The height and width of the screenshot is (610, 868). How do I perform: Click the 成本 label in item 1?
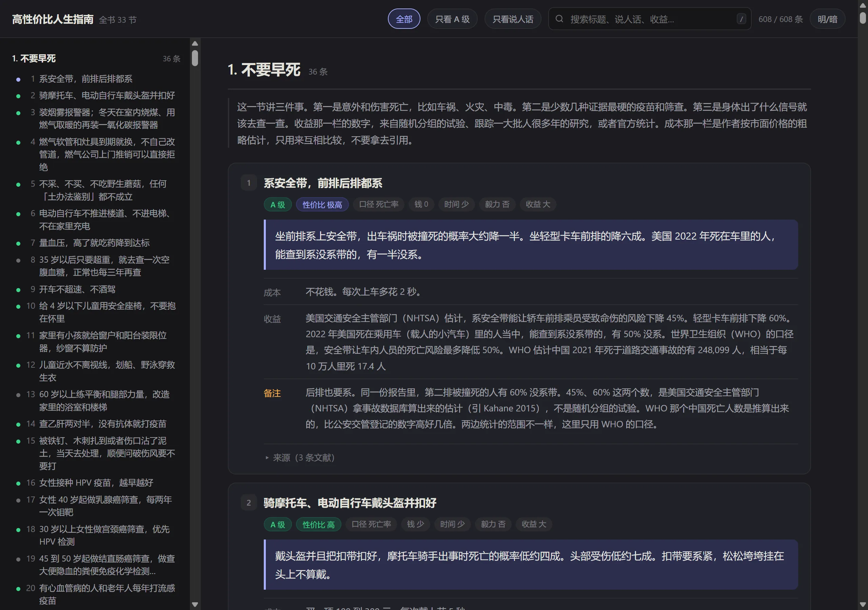(x=272, y=292)
